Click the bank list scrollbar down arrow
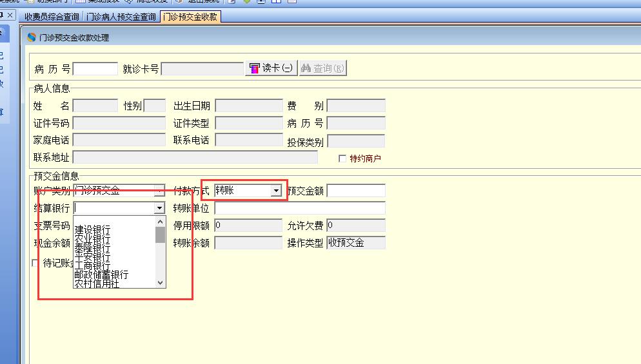 coord(160,283)
